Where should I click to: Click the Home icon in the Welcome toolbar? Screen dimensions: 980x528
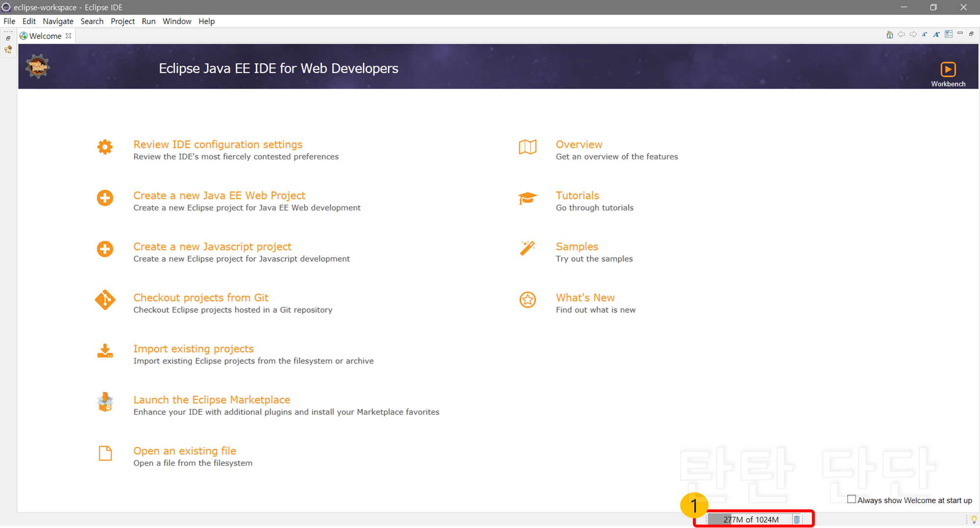click(x=890, y=34)
